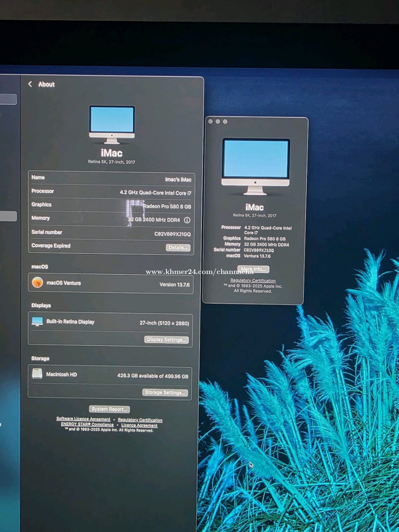Open Storage Settings
This screenshot has width=399, height=532.
point(165,393)
